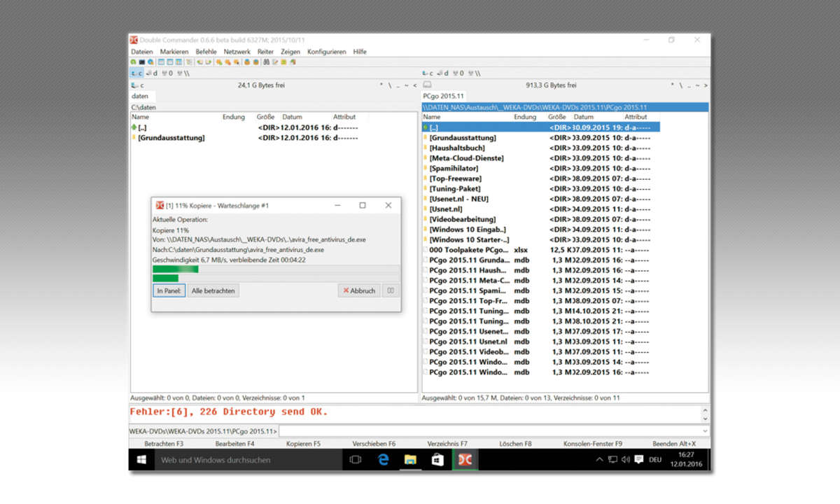This screenshot has width=840, height=504.
Task: Select drive d in the left drive bar
Action: tap(153, 73)
